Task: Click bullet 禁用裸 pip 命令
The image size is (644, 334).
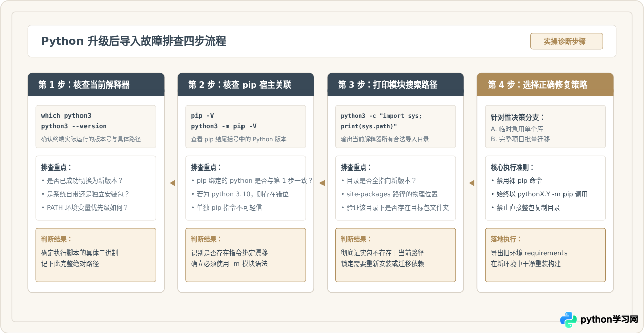Action: tap(516, 181)
